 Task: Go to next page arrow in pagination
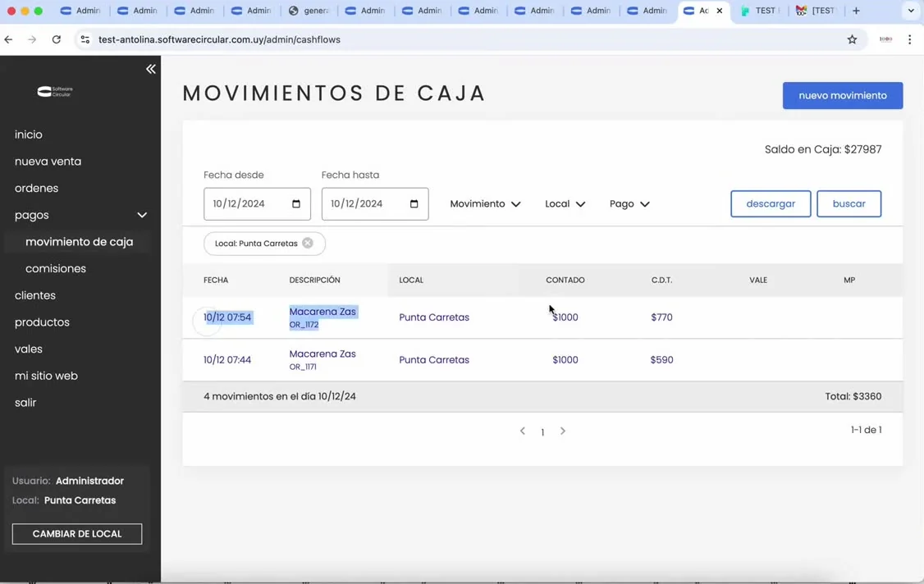coord(563,431)
